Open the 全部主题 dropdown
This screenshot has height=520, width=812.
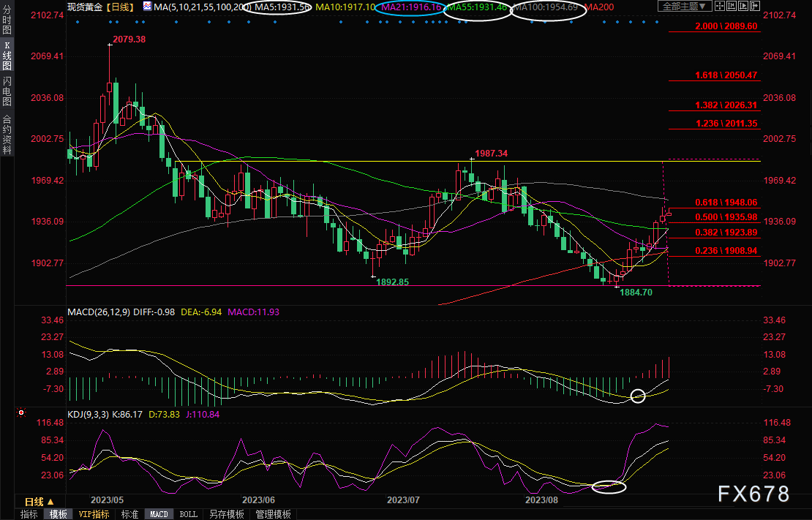685,7
